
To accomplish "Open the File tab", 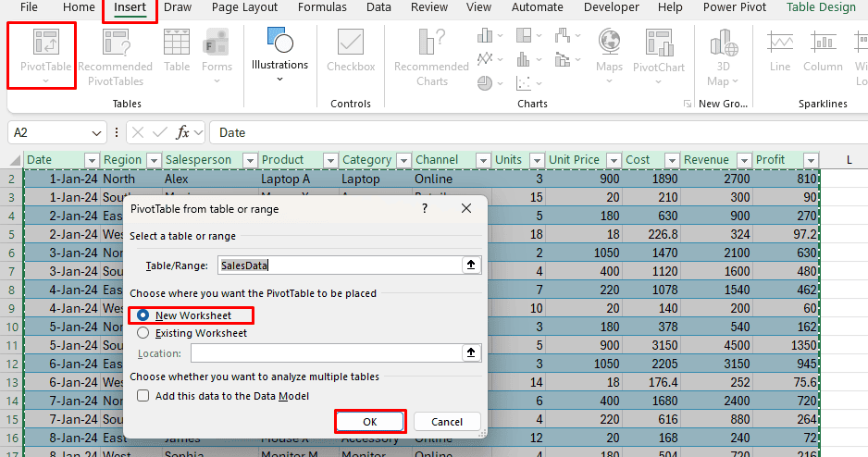I will [29, 7].
